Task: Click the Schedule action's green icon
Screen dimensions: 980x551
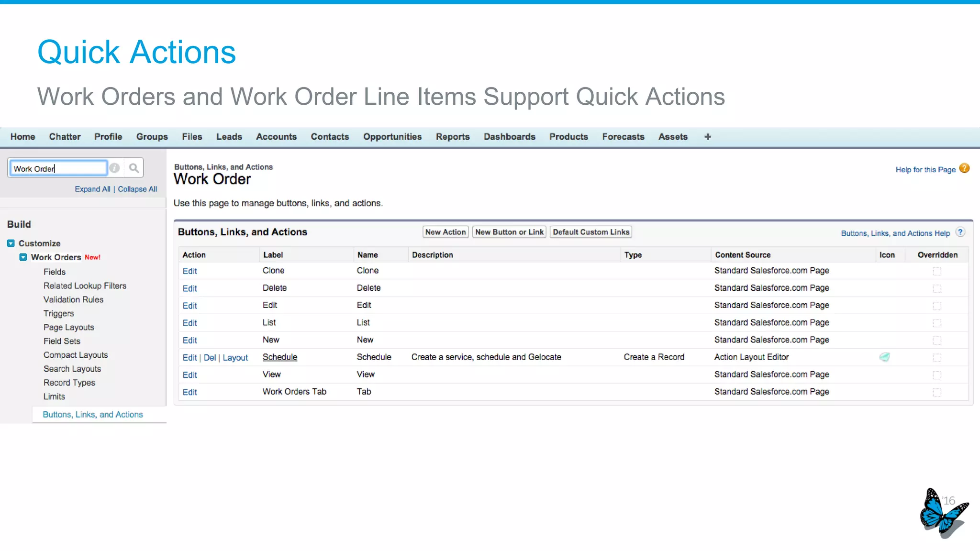Action: click(x=885, y=357)
